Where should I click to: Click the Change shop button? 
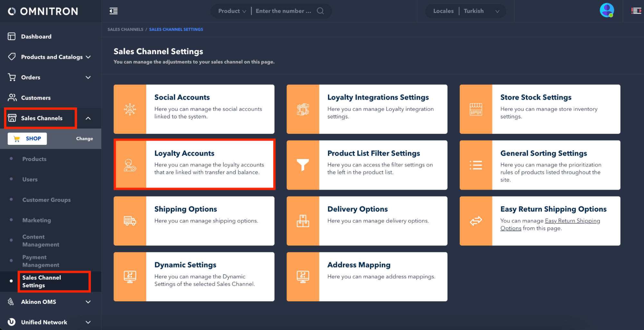tap(84, 139)
